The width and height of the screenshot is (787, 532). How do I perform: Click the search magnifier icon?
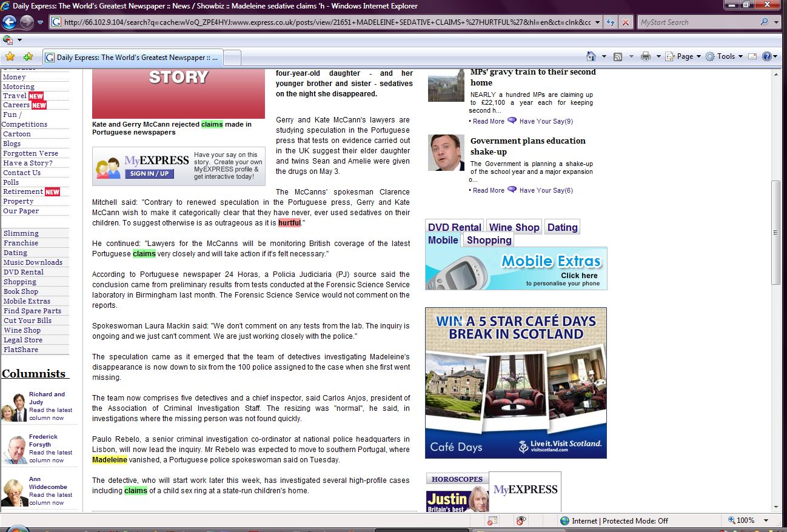click(x=764, y=22)
